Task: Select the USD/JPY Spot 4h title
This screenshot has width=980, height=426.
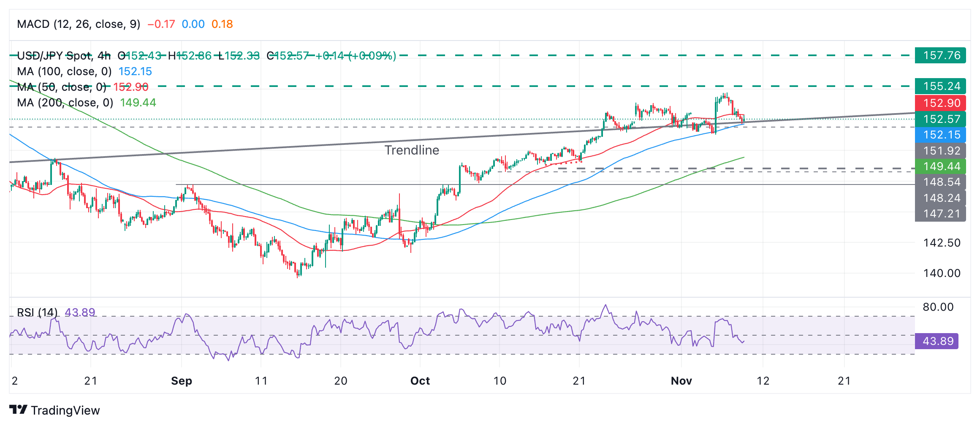Action: click(x=63, y=56)
